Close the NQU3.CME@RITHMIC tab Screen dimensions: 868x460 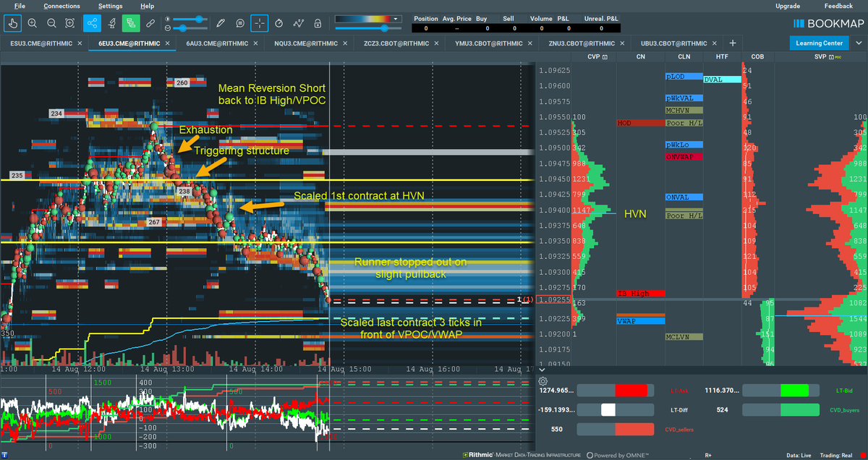[344, 43]
